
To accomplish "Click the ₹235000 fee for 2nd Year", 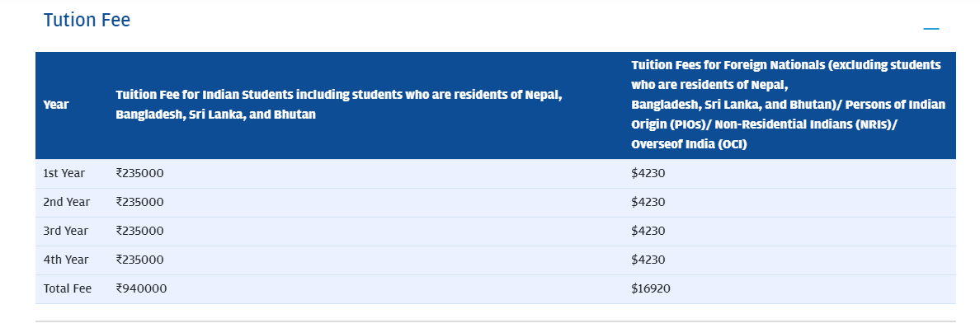I will tap(139, 202).
